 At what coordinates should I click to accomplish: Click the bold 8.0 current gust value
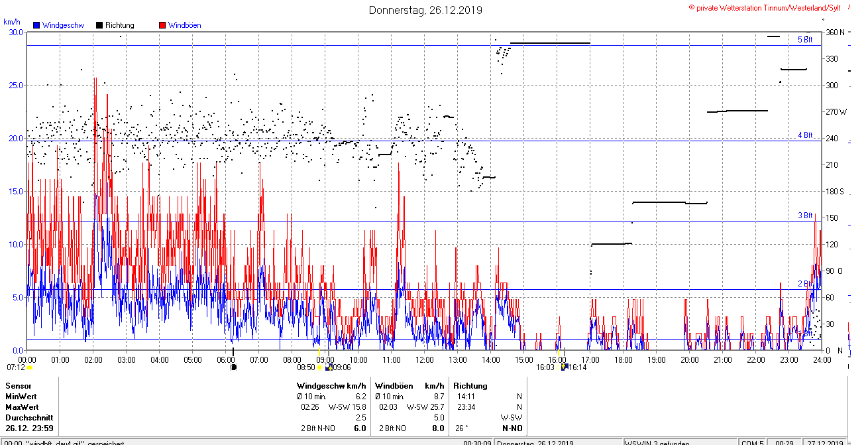pyautogui.click(x=438, y=428)
